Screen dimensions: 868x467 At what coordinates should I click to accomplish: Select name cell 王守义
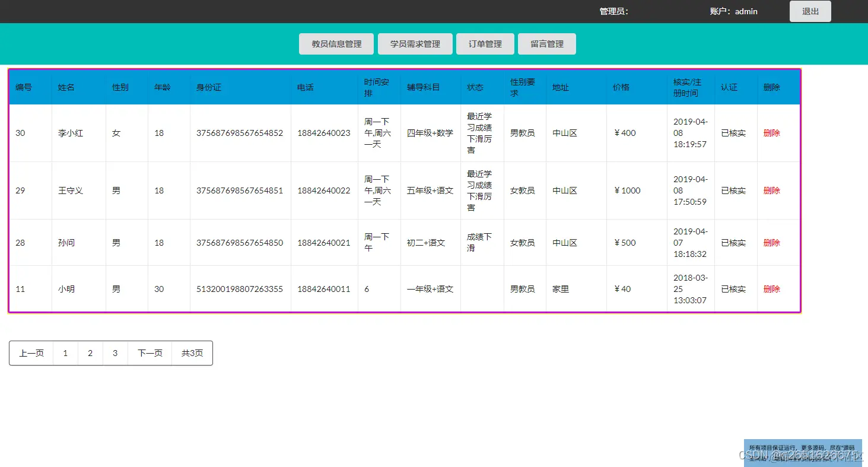tap(71, 190)
